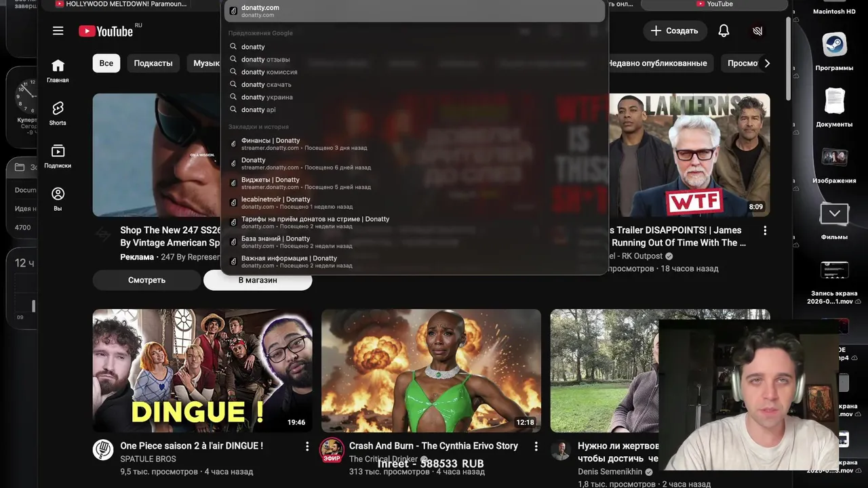Open the Запись экрана .mov file
Screen dimensions: 868x488
834,281
